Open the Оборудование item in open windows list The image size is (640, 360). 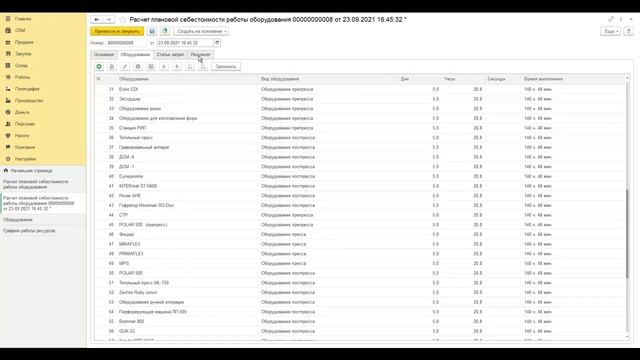(18, 220)
